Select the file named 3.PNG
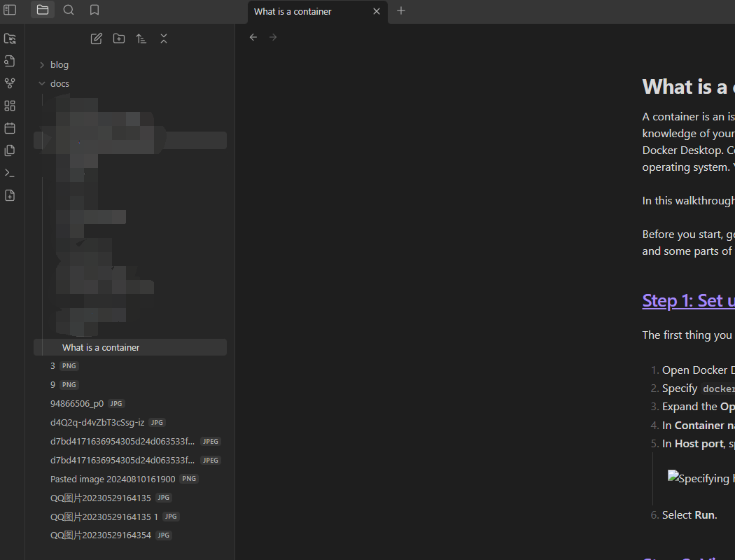The height and width of the screenshot is (560, 735). [x=52, y=365]
